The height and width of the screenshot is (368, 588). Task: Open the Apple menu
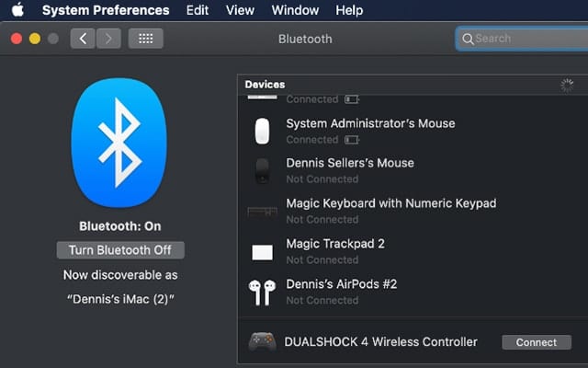17,10
